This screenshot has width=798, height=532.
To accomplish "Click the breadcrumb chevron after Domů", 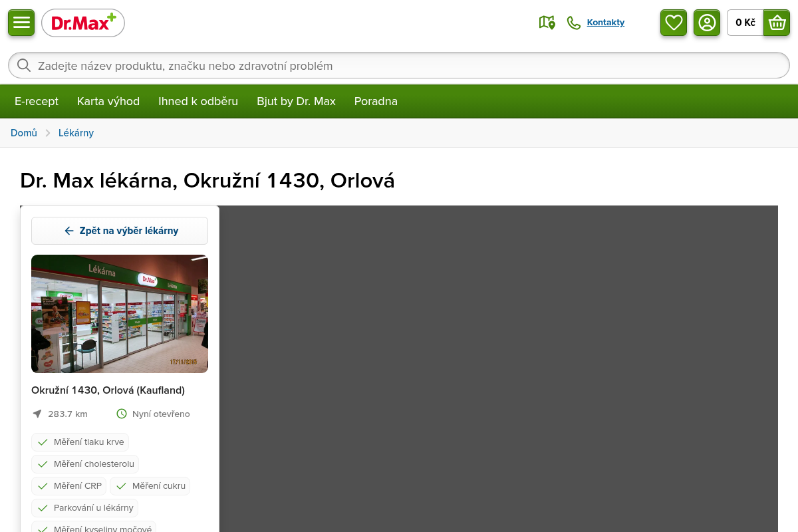I will [48, 133].
